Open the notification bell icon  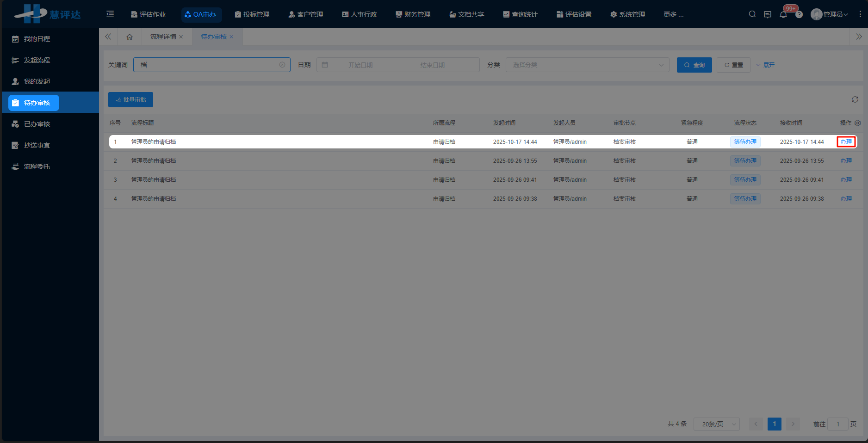pos(783,14)
